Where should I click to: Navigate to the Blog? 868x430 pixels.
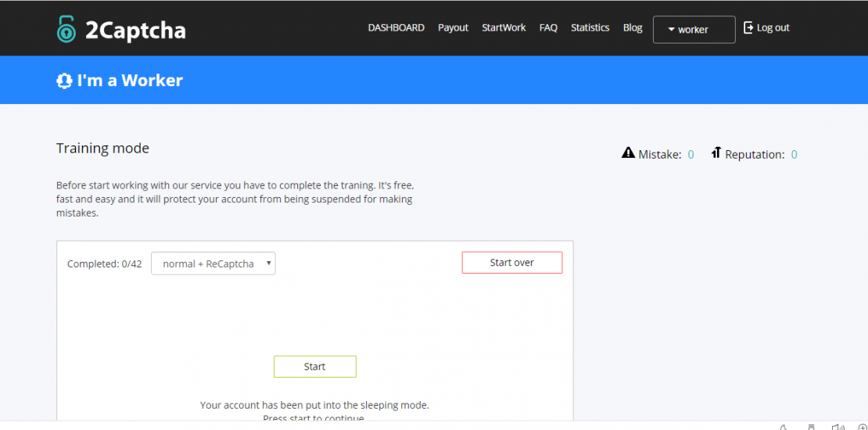coord(633,27)
